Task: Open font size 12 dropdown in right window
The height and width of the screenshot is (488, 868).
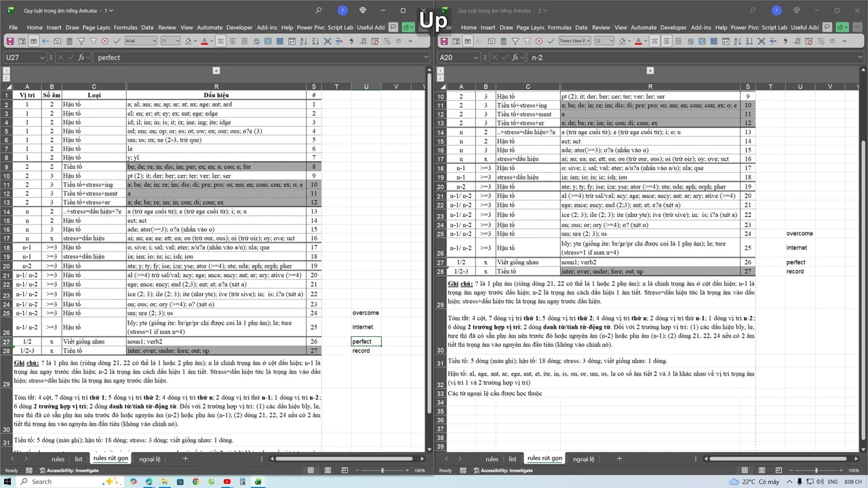Action: pyautogui.click(x=611, y=41)
